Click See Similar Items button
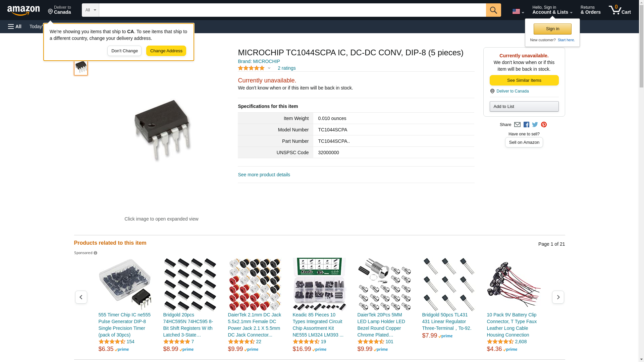The image size is (644, 362). click(x=524, y=80)
